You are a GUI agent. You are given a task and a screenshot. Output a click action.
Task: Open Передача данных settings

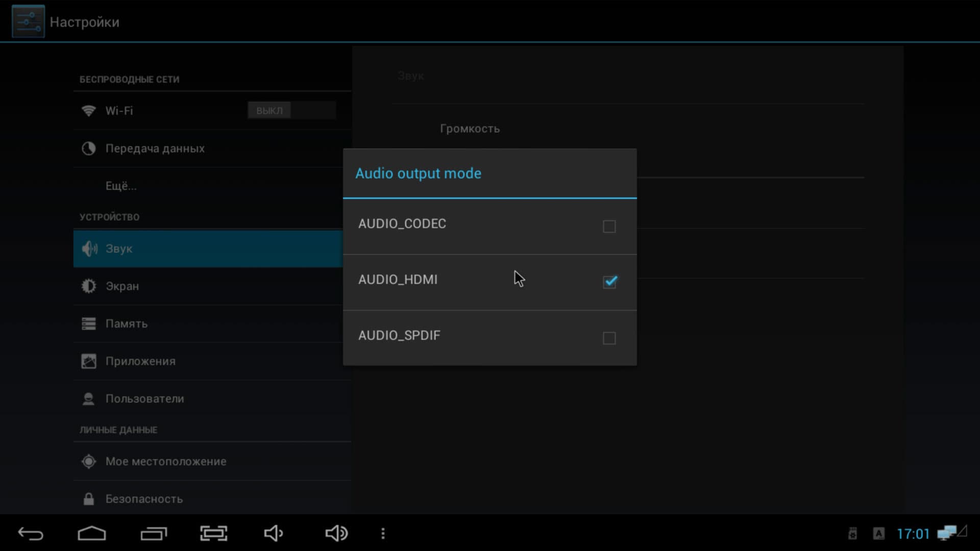point(155,148)
